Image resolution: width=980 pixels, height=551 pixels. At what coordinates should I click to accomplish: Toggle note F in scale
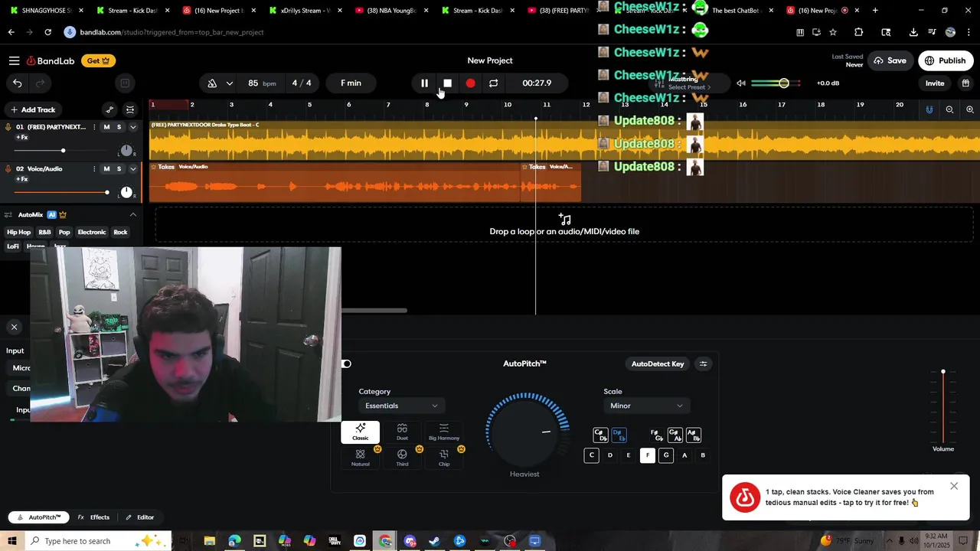[x=647, y=455]
